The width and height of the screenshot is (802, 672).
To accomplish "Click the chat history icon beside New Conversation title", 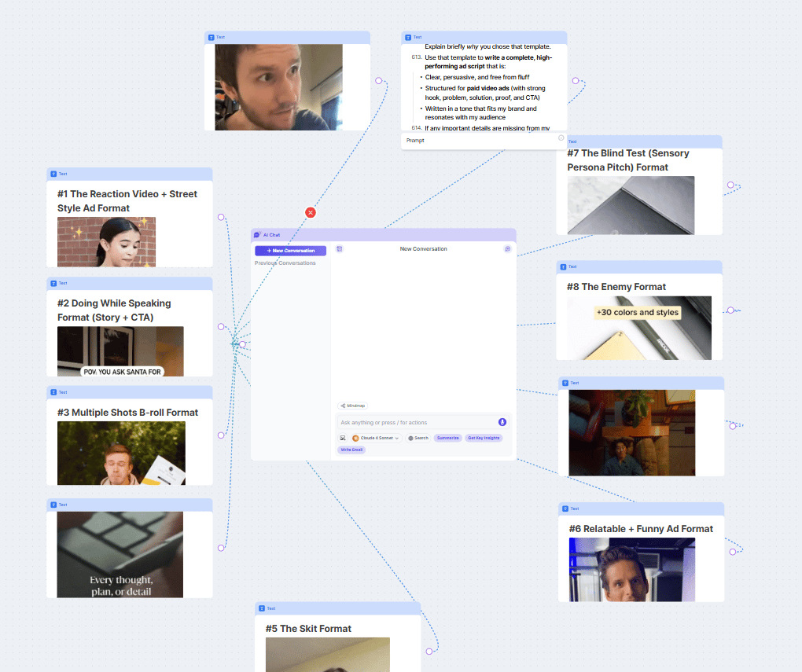I will pos(508,249).
